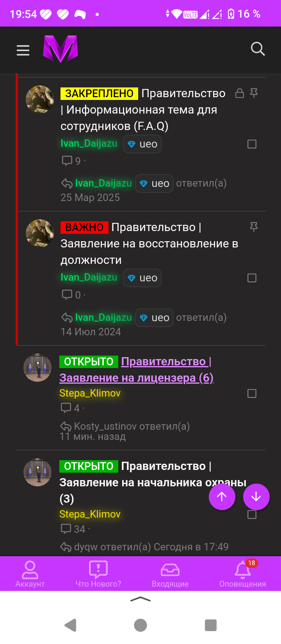Tap ЗАКРЕПЛЕНО yellow prefix label

click(x=99, y=93)
